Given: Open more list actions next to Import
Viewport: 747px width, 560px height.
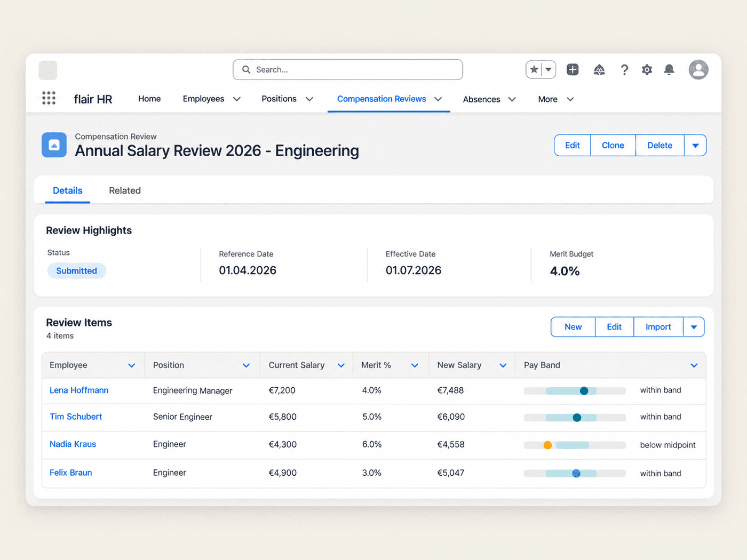Looking at the screenshot, I should [x=694, y=327].
